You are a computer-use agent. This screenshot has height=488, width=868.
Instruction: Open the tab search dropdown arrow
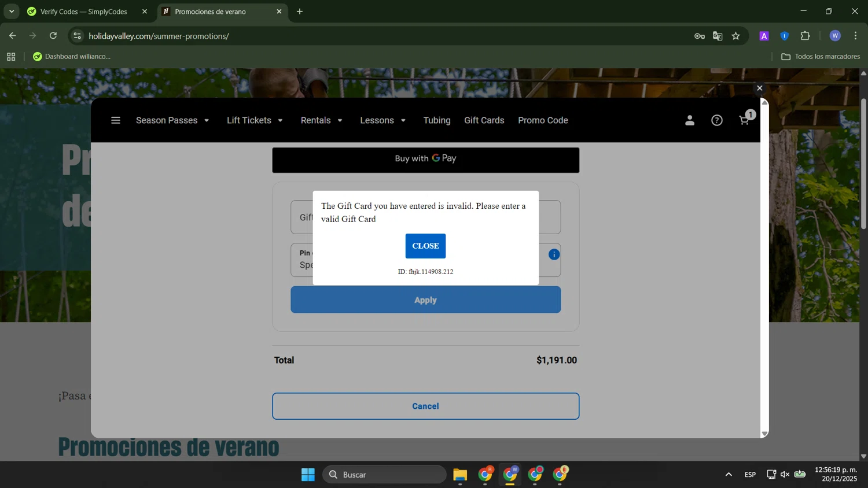[x=11, y=12]
